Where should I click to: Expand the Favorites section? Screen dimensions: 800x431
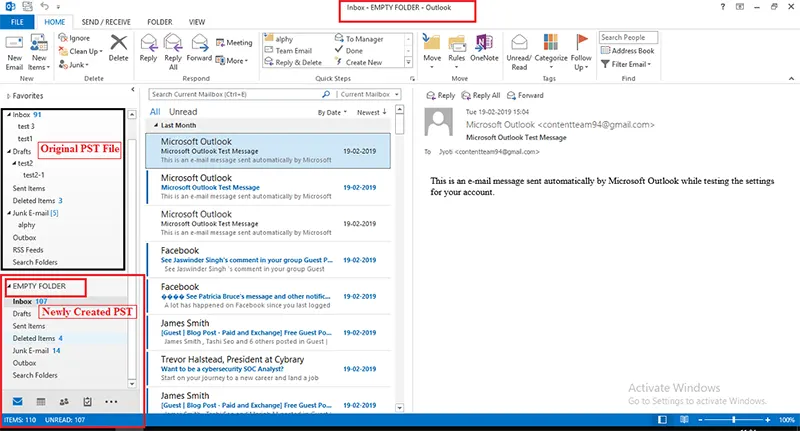tap(8, 96)
